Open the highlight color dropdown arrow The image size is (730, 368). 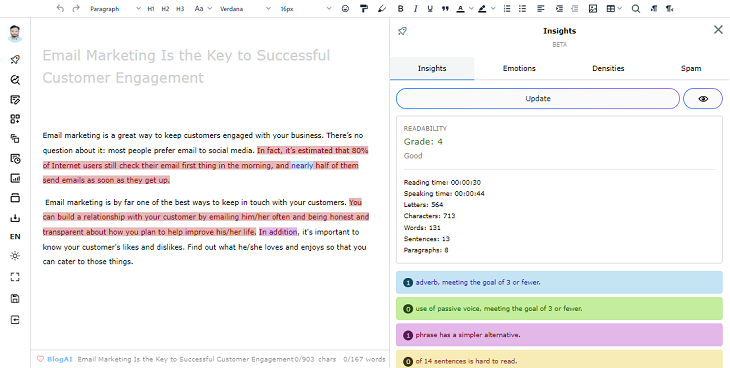(x=493, y=8)
